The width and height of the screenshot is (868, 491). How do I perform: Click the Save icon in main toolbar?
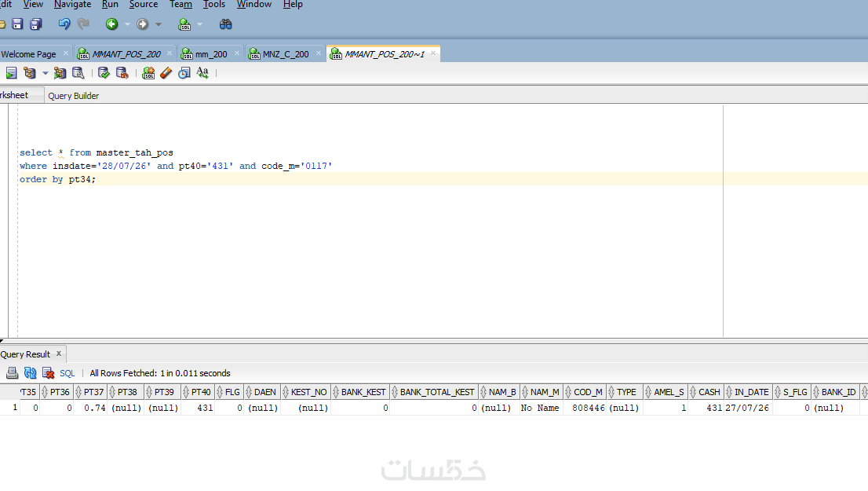coord(17,24)
